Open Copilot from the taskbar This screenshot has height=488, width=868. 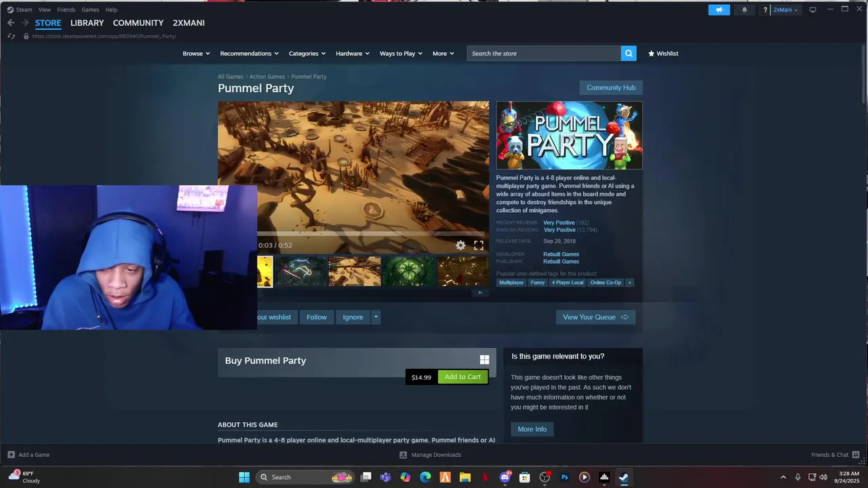tap(406, 477)
